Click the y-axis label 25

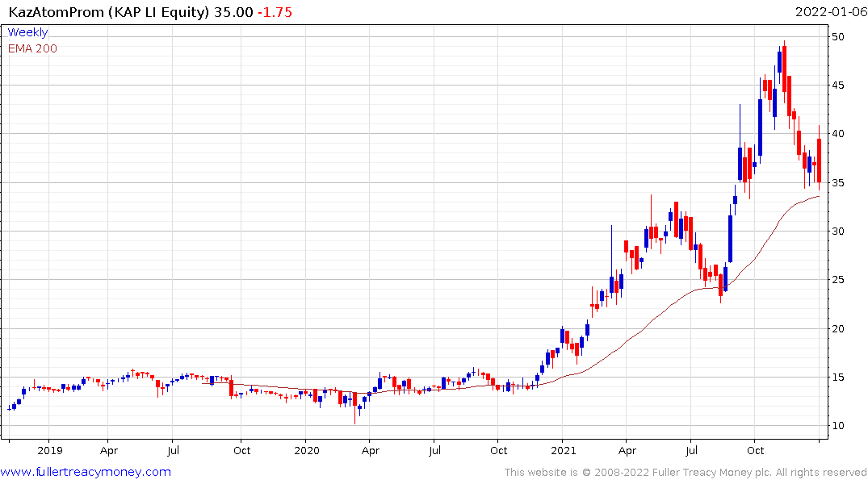click(x=837, y=280)
